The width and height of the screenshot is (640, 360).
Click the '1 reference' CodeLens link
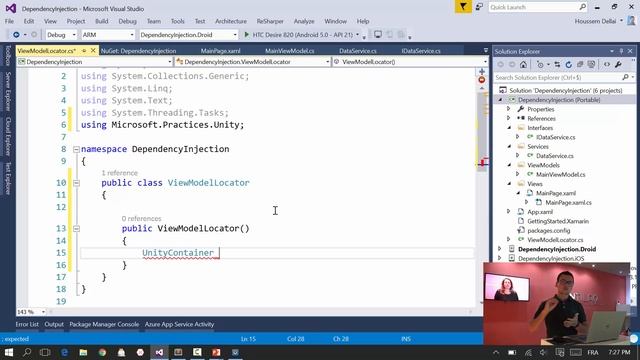tap(120, 173)
